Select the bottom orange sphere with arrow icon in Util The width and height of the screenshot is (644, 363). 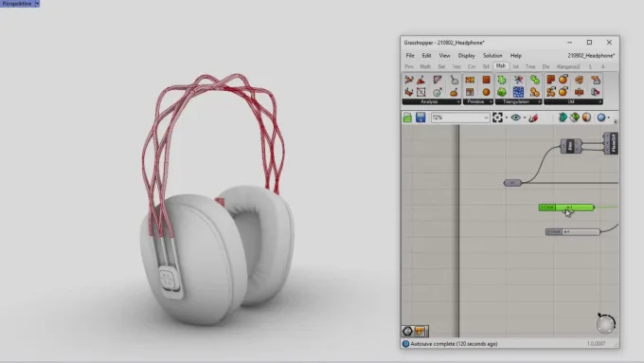[x=563, y=92]
